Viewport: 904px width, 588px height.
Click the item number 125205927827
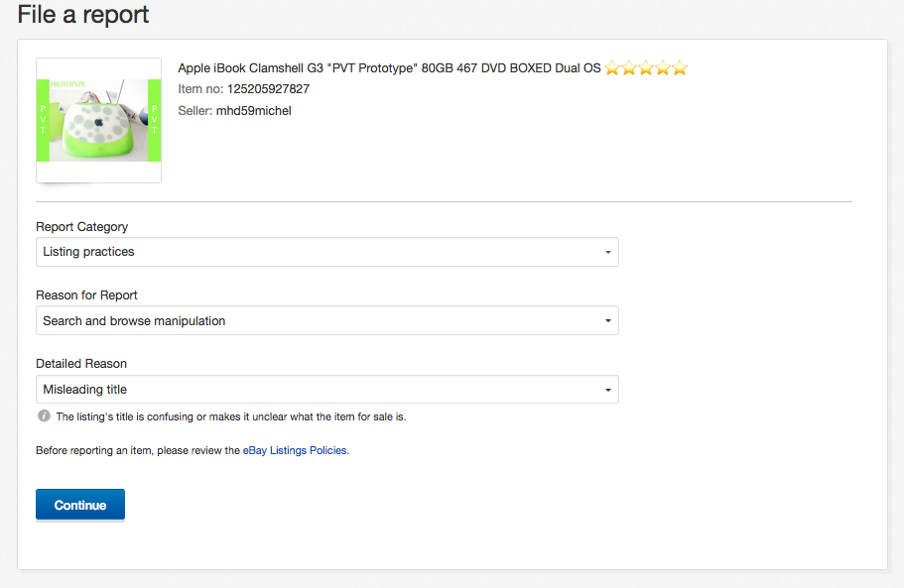click(268, 89)
